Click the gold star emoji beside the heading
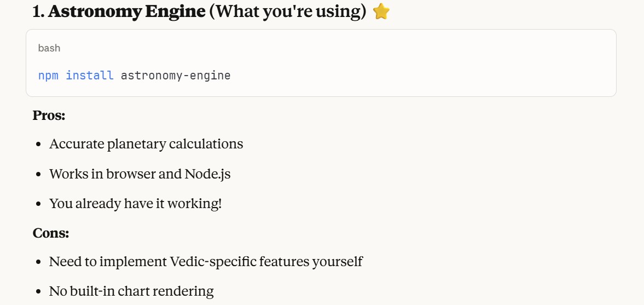Screen dimensions: 644x305 (x=381, y=11)
